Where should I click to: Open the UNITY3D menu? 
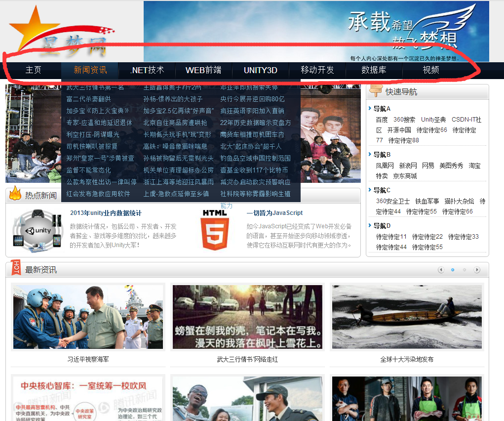260,70
